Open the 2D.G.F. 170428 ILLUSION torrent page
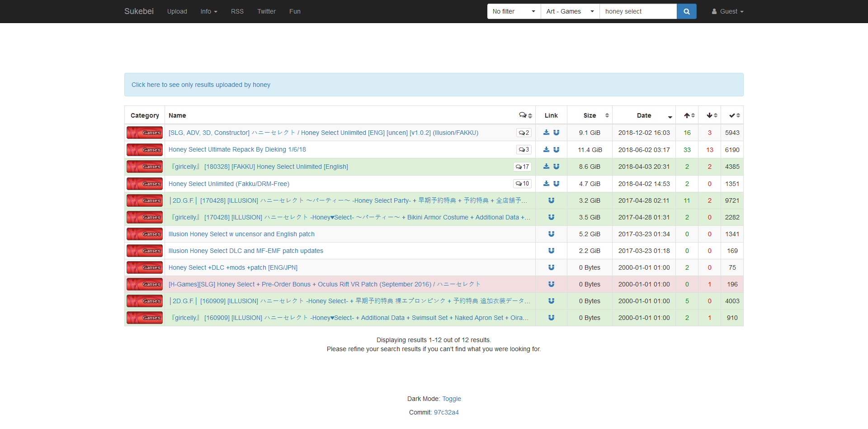 coord(348,200)
